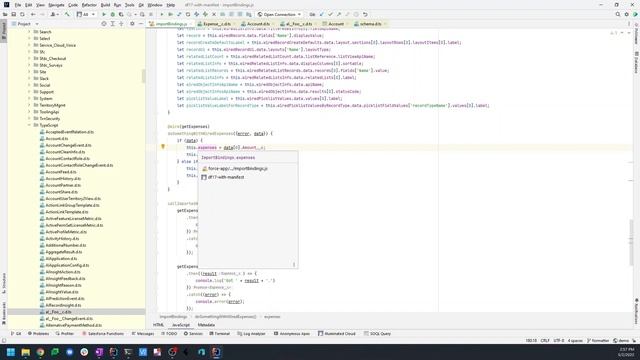This screenshot has width=640, height=360.
Task: Switch to the HTML bundle tab
Action: [158, 325]
